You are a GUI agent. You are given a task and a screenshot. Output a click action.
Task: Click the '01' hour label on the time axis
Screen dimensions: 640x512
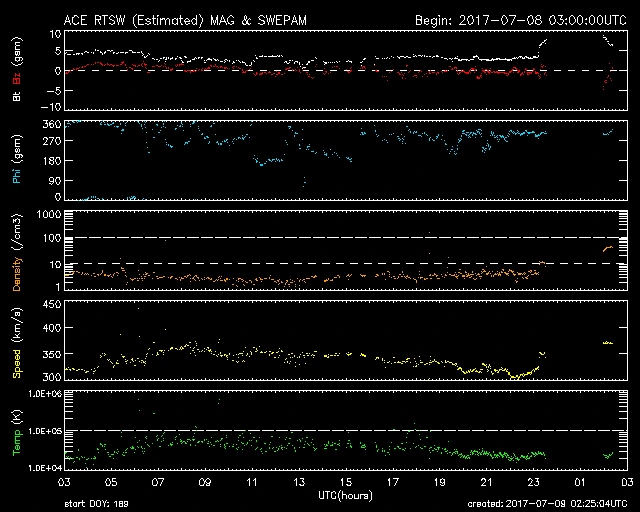pyautogui.click(x=580, y=483)
